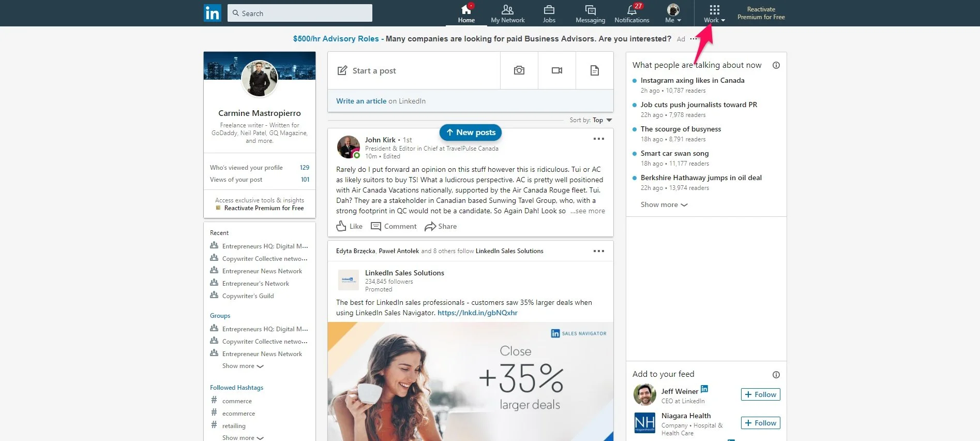
Task: Click the Followed Hashtags heading
Action: click(x=236, y=388)
